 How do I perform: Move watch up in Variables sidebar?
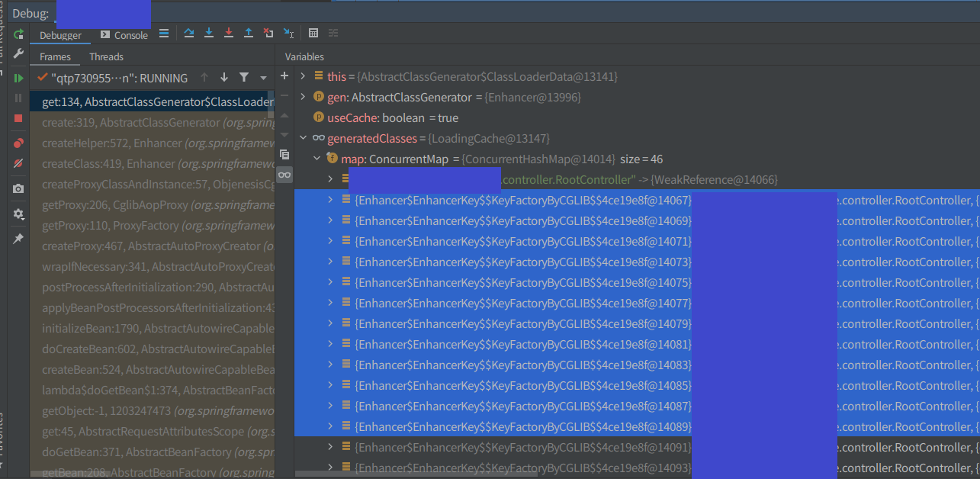284,116
